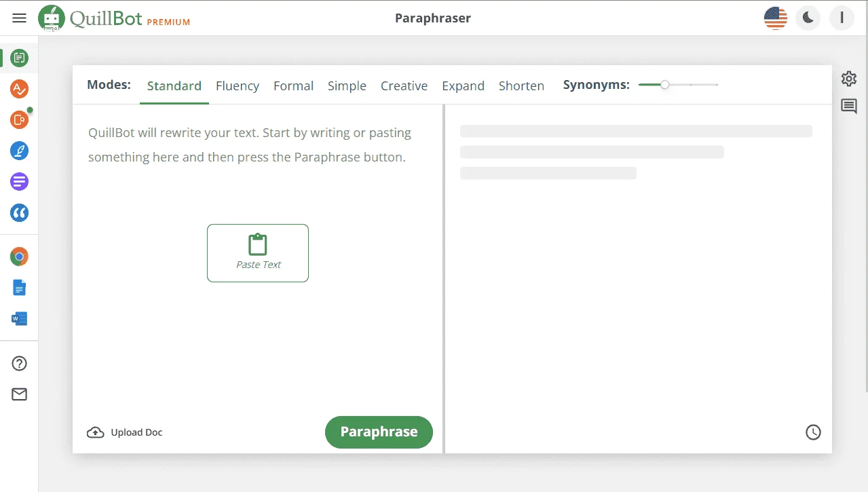Viewport: 868px width, 492px height.
Task: Open the Co-Writer quill pen icon
Action: (20, 151)
